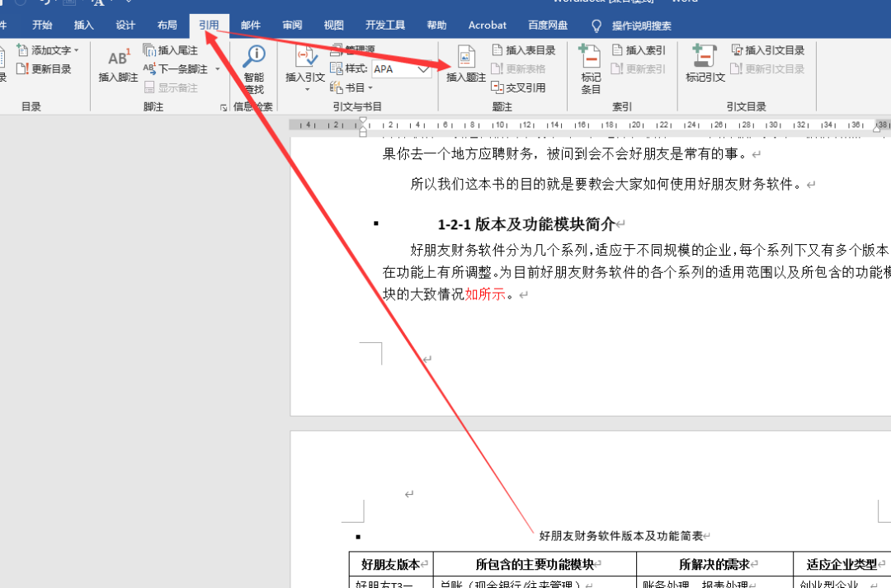Screen dimensions: 891x588
Task: Open the 书目 dropdown
Action: [x=351, y=87]
